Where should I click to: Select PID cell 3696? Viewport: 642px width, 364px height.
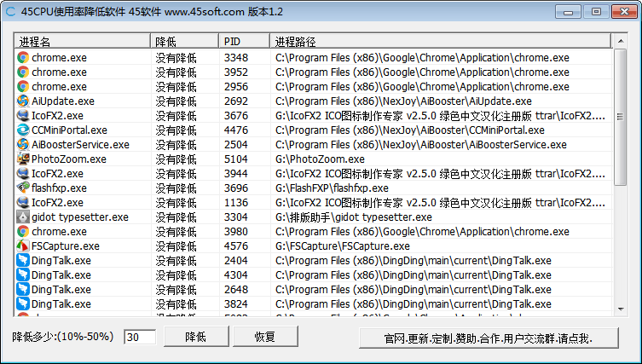point(236,188)
